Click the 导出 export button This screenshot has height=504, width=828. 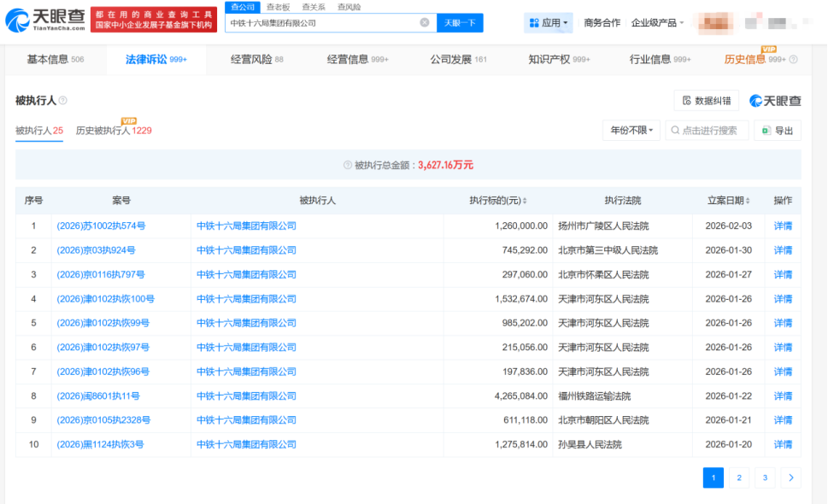[x=777, y=131]
